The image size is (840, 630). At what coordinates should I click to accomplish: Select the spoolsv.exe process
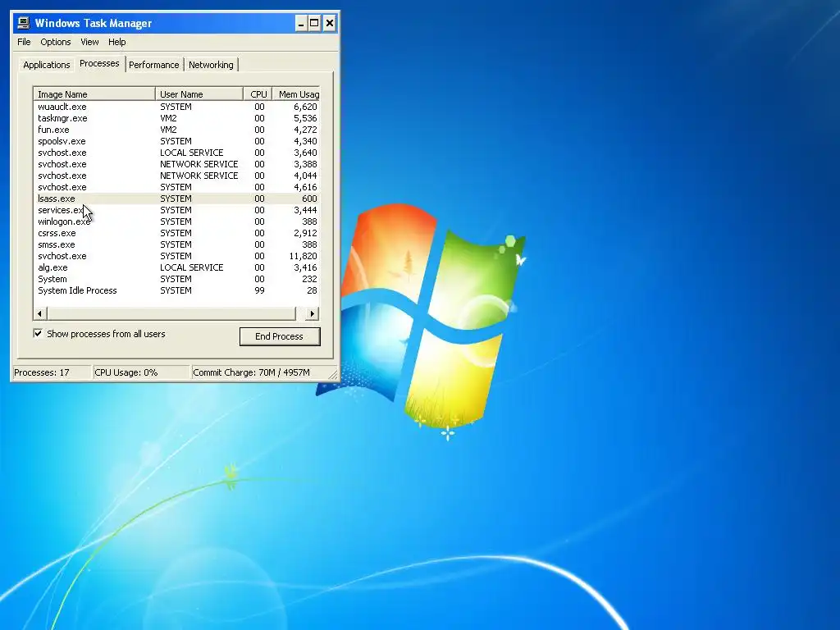[x=177, y=141]
